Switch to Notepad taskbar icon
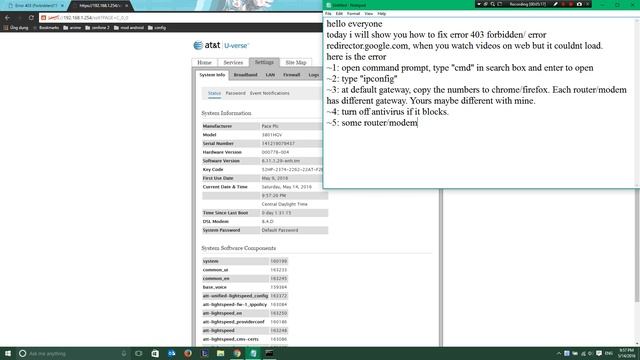This screenshot has height=360, width=640. (x=253, y=353)
